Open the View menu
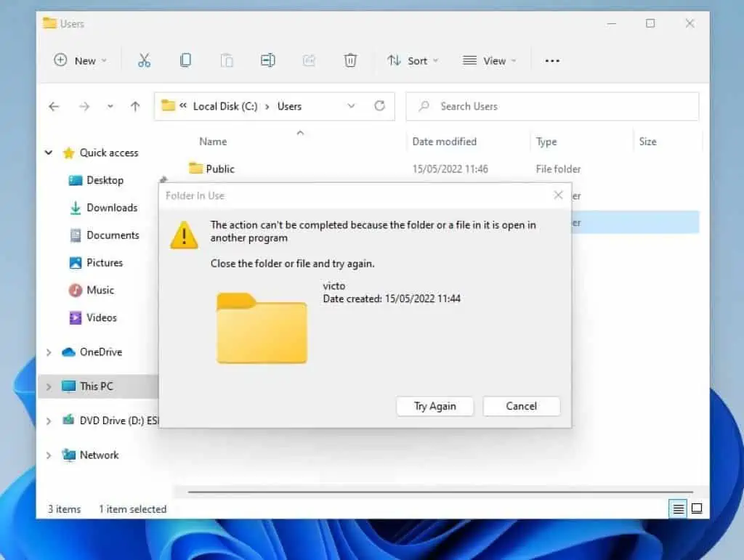 490,60
